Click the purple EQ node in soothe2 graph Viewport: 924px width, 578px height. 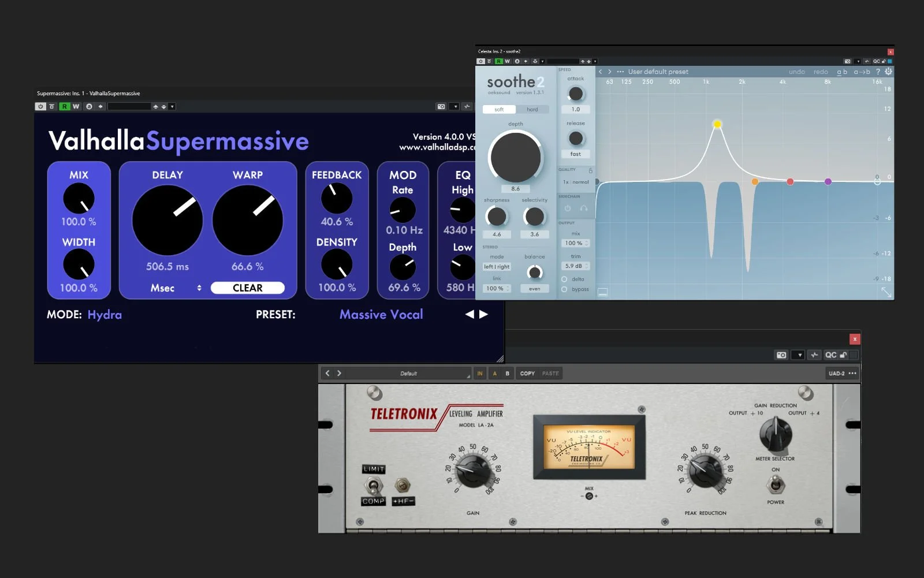tap(828, 181)
